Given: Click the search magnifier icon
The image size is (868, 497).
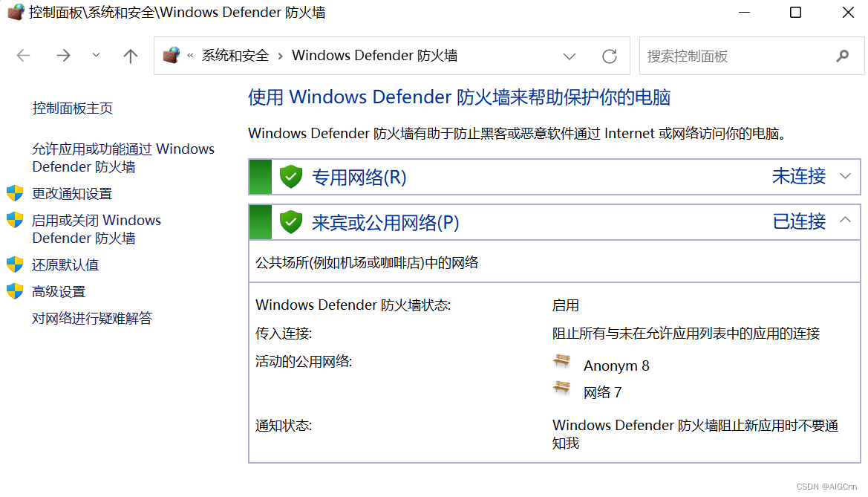Looking at the screenshot, I should 842,56.
